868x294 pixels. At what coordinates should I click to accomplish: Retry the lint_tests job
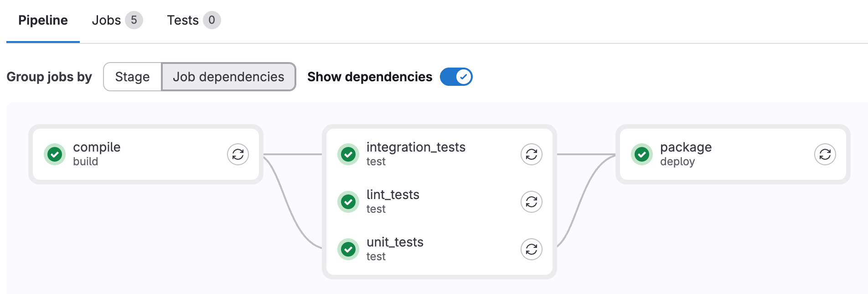(531, 202)
